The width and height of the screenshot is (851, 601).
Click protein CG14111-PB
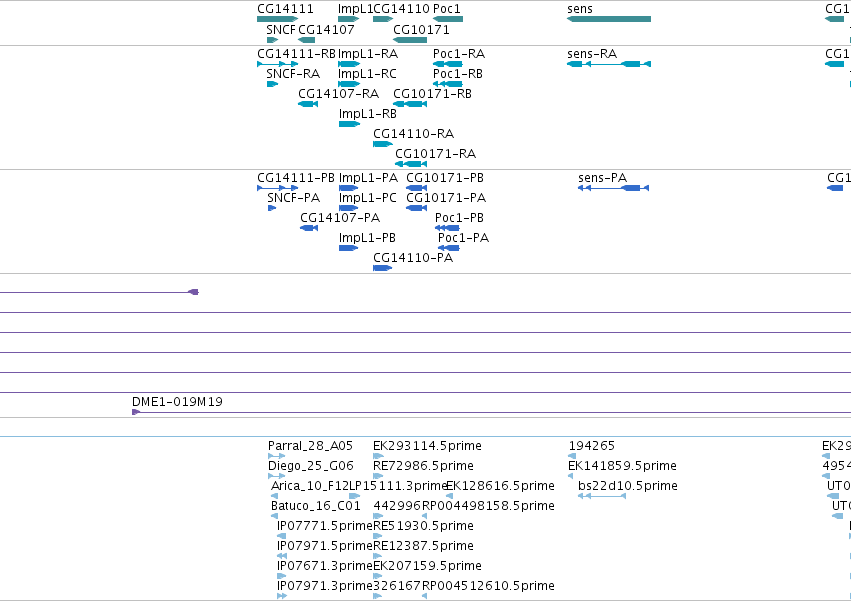[x=277, y=188]
